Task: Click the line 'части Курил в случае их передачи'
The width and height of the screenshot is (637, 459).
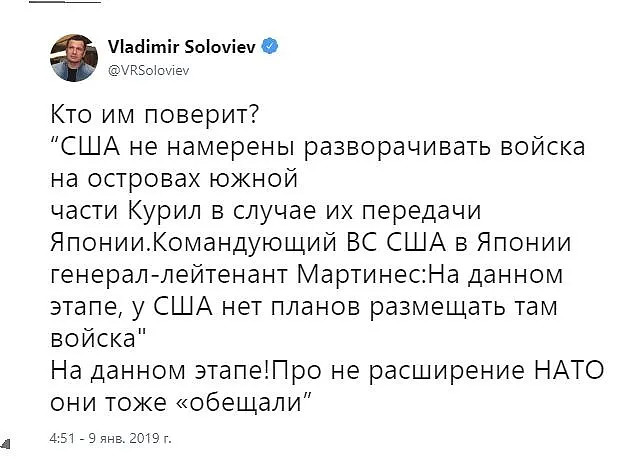Action: pos(266,211)
